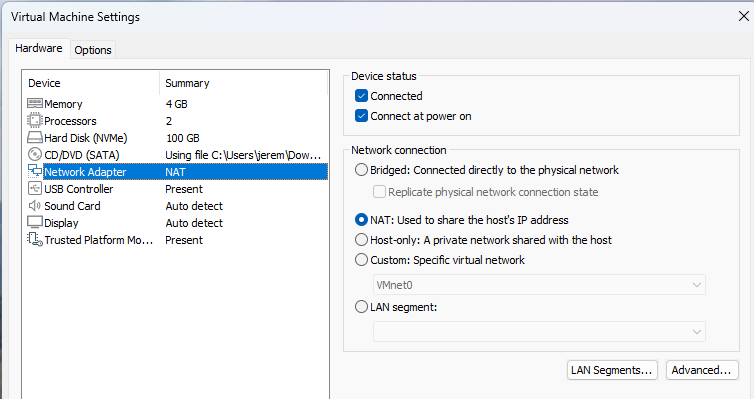
Task: Click the CD/DVD (SATA) disc icon
Action: [35, 154]
